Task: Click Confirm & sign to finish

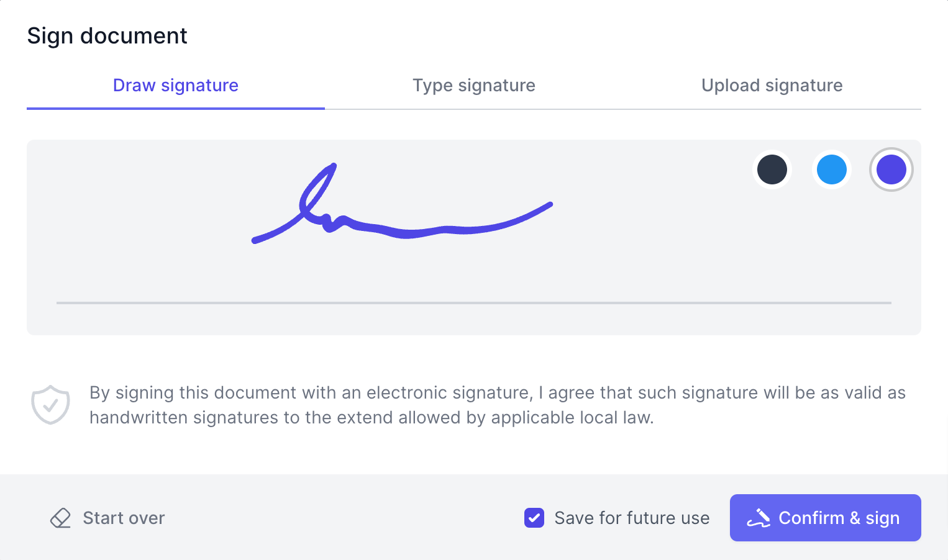Action: click(825, 518)
